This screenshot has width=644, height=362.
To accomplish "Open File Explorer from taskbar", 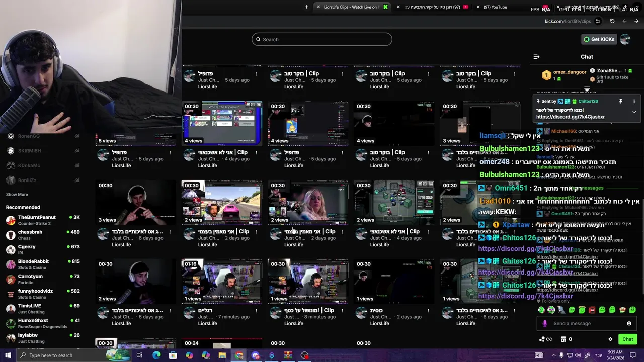I will coord(222,355).
